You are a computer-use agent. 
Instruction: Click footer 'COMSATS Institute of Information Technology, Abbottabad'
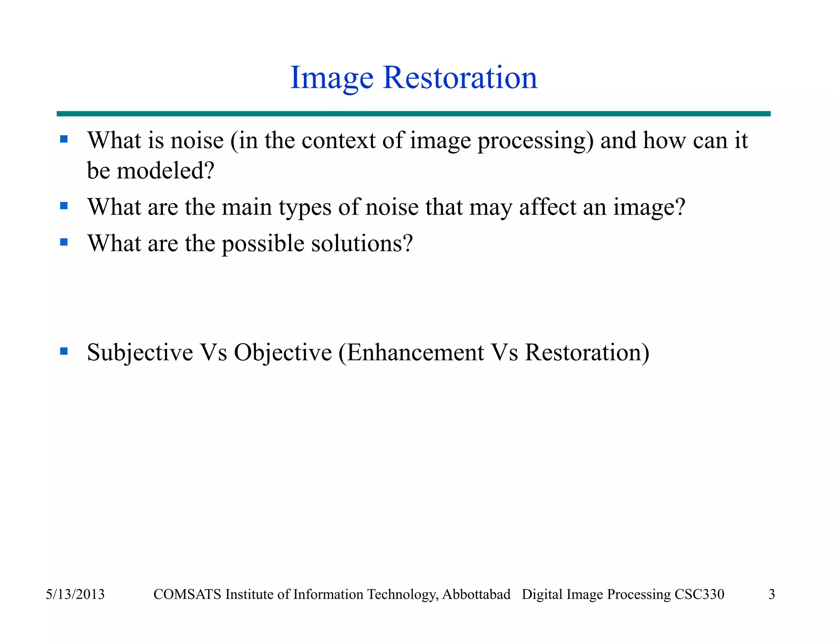(332, 594)
